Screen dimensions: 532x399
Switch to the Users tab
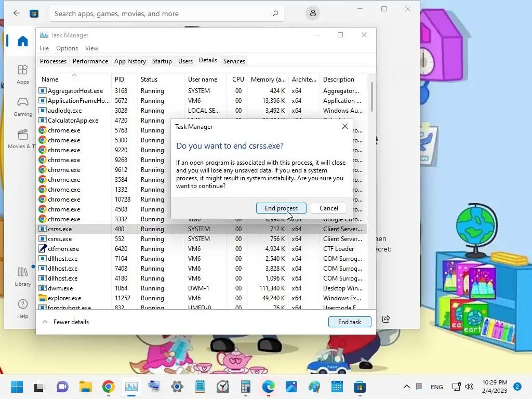point(185,61)
